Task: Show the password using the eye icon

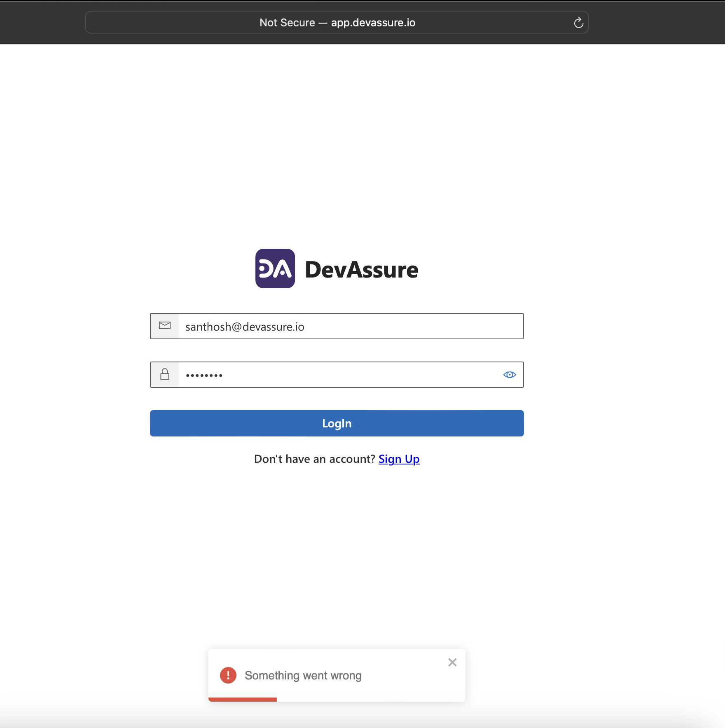Action: click(x=510, y=374)
